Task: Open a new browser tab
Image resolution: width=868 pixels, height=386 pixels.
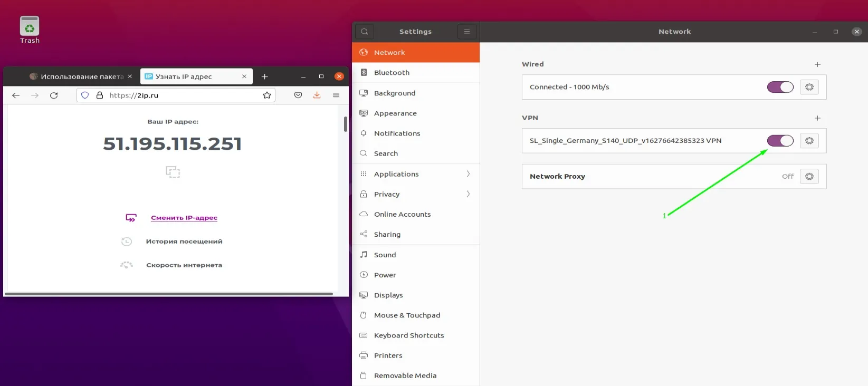Action: [x=265, y=76]
